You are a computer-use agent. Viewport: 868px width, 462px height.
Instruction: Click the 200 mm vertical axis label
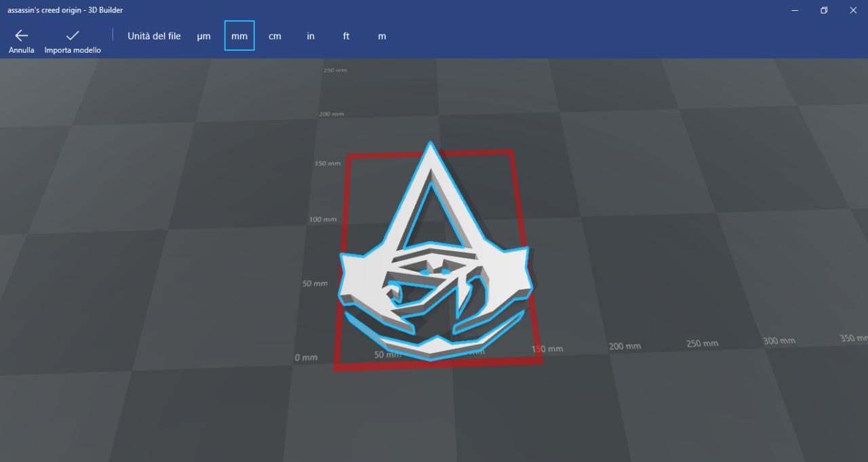click(x=332, y=114)
